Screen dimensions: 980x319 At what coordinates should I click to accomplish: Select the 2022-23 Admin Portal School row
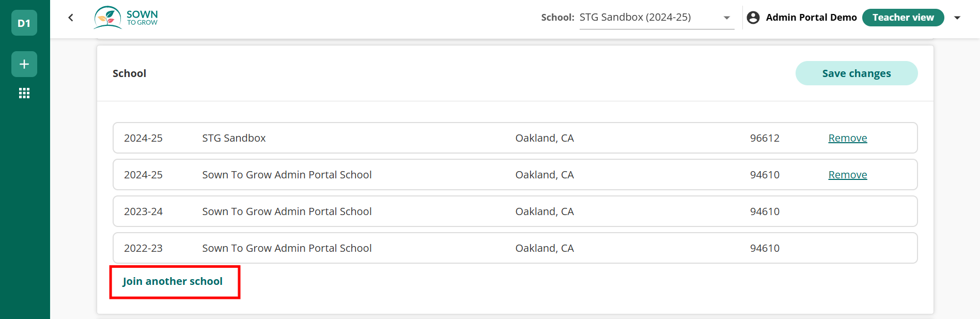click(x=515, y=248)
